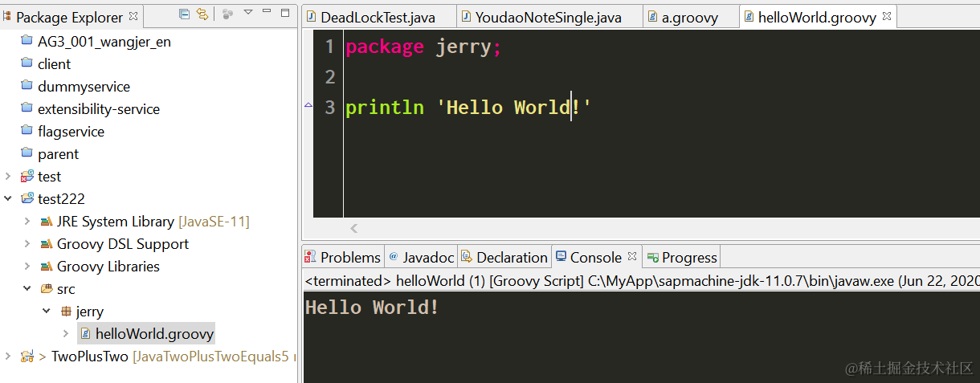This screenshot has height=383, width=980.
Task: Click the src source folder icon
Action: (x=46, y=288)
